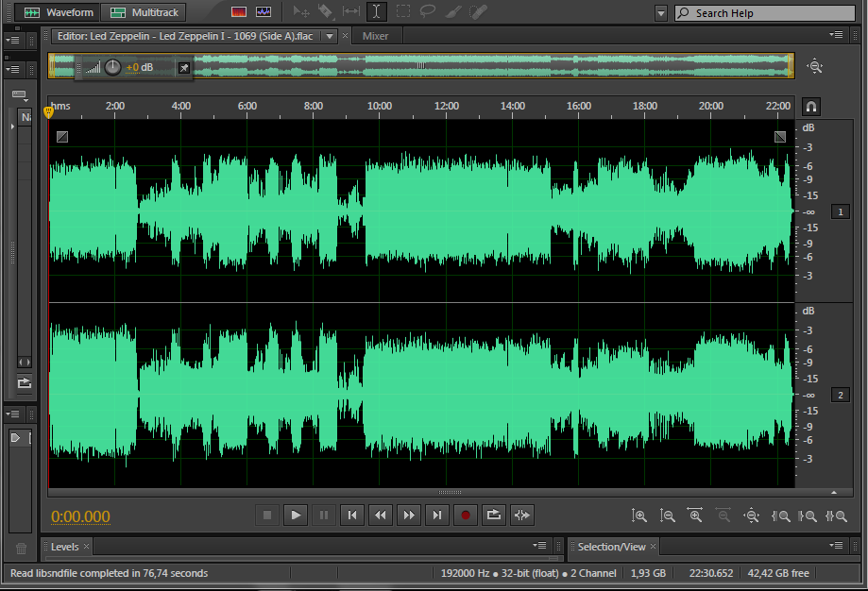Show spectral frequency display
868x591 pixels.
pos(239,11)
